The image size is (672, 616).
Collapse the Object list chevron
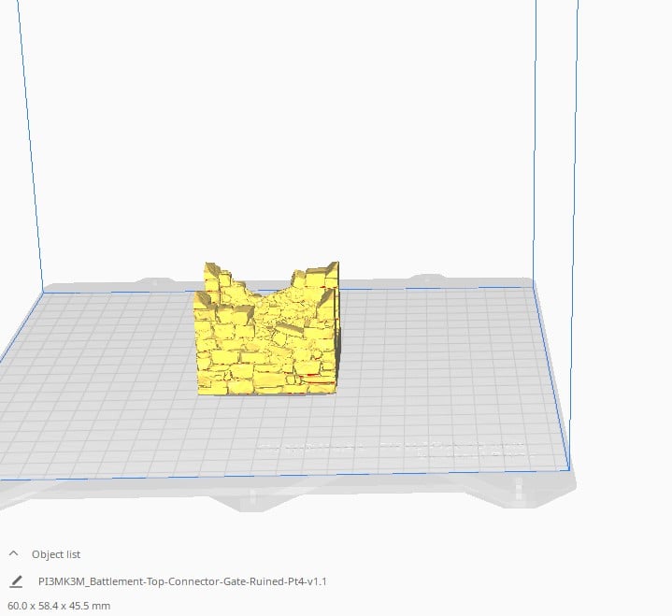[13, 553]
